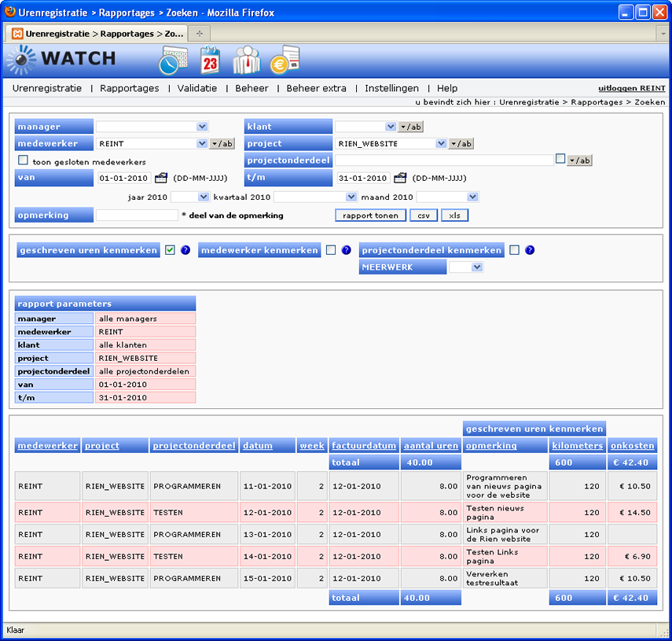Screen dimensions: 672x641
Task: Click the /ab toggle beside medewerker
Action: click(222, 144)
